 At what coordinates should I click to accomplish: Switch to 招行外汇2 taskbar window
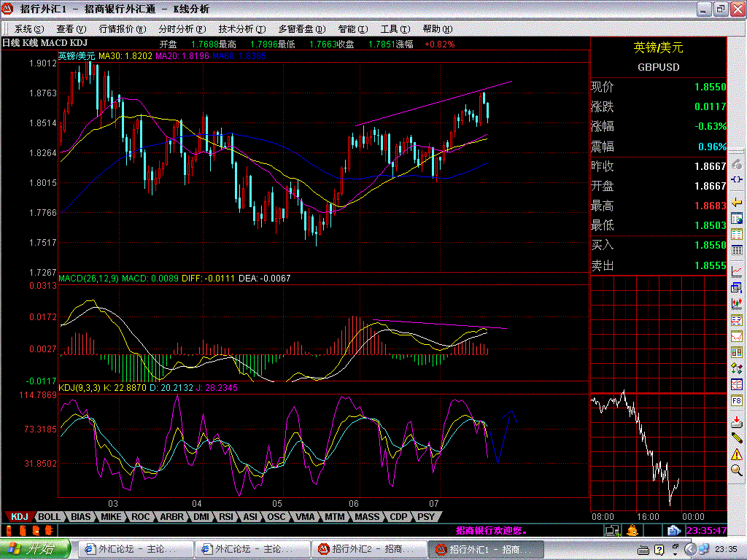368,548
